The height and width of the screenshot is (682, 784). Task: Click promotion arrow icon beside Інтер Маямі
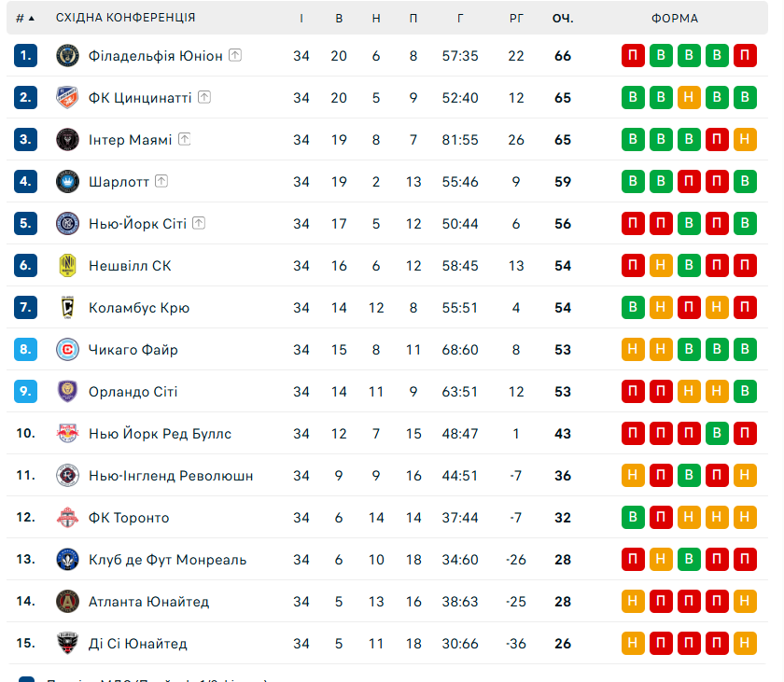coord(185,139)
